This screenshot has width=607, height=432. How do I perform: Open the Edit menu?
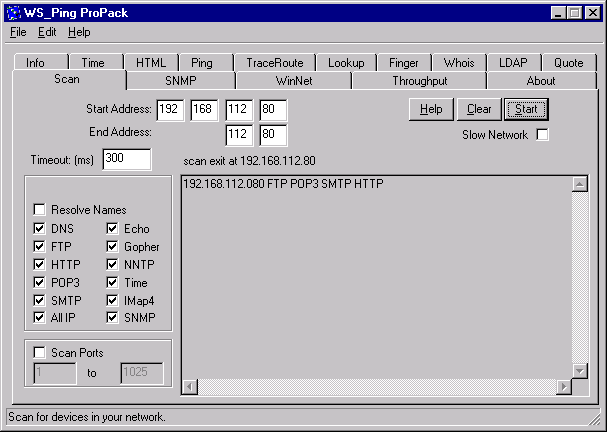click(47, 32)
